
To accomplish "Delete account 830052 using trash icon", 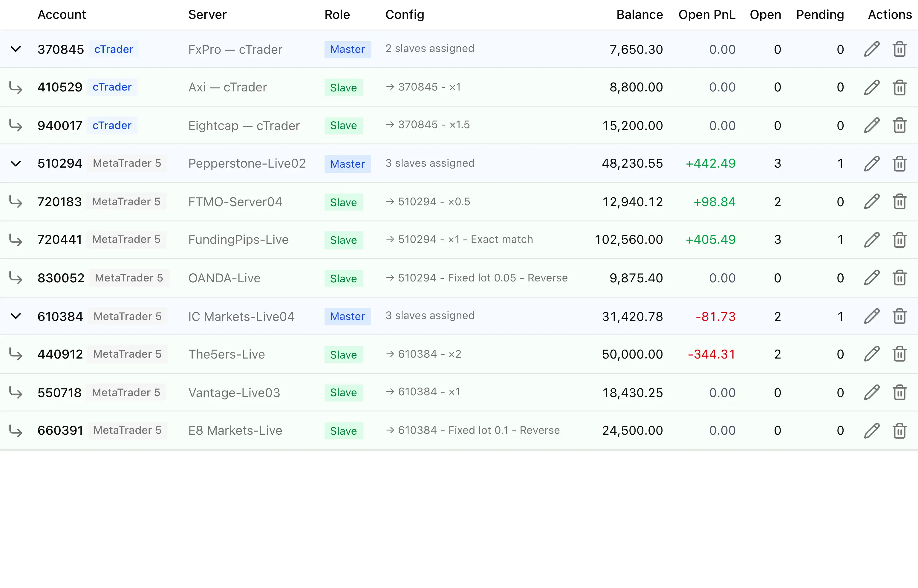I will point(900,278).
